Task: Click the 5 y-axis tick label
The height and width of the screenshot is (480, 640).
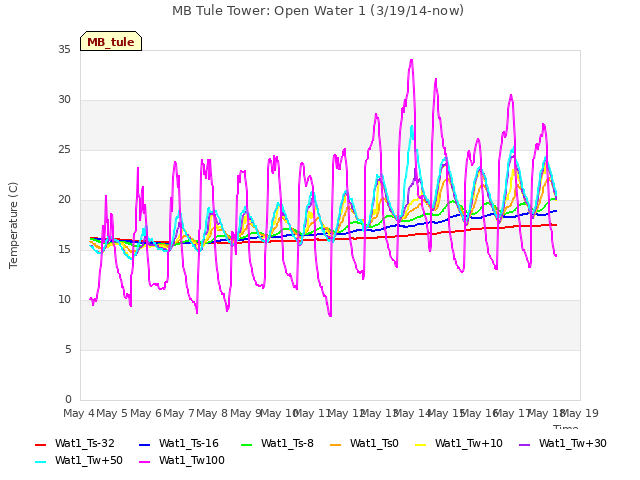Action: point(68,350)
